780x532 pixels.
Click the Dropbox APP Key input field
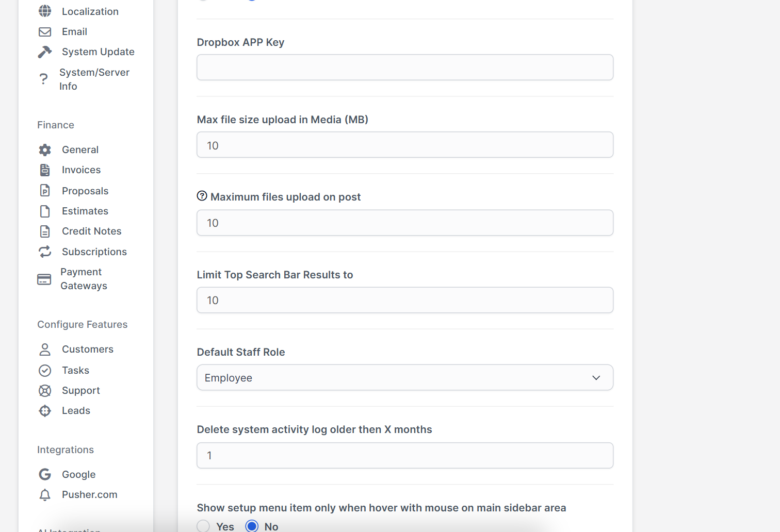(x=405, y=68)
